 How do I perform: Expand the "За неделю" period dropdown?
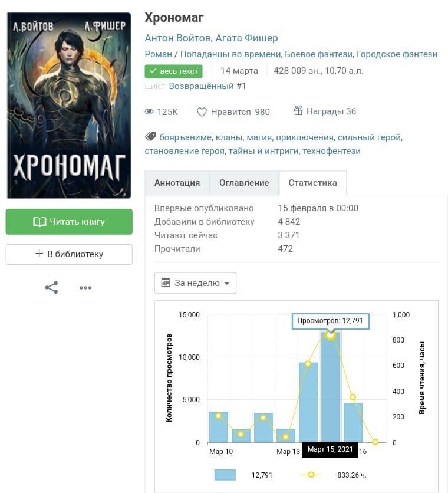point(195,283)
